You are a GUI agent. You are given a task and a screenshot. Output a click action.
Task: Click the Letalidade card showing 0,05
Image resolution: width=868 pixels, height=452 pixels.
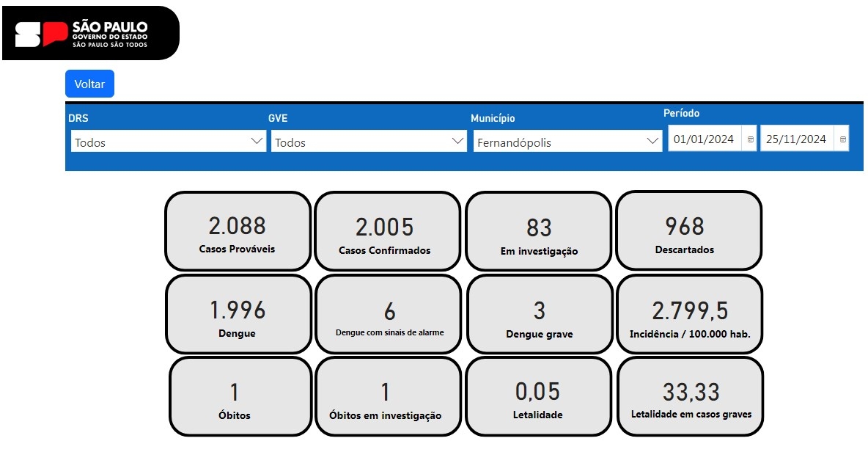click(x=538, y=397)
